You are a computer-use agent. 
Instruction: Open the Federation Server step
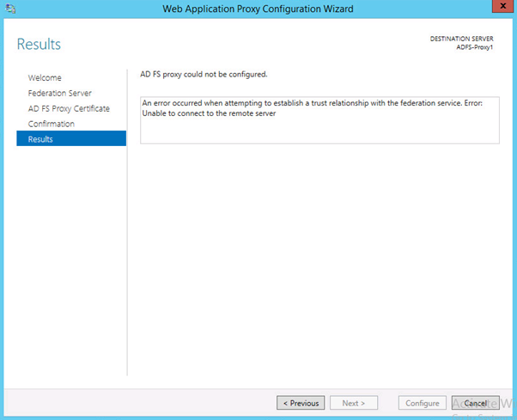coord(59,94)
